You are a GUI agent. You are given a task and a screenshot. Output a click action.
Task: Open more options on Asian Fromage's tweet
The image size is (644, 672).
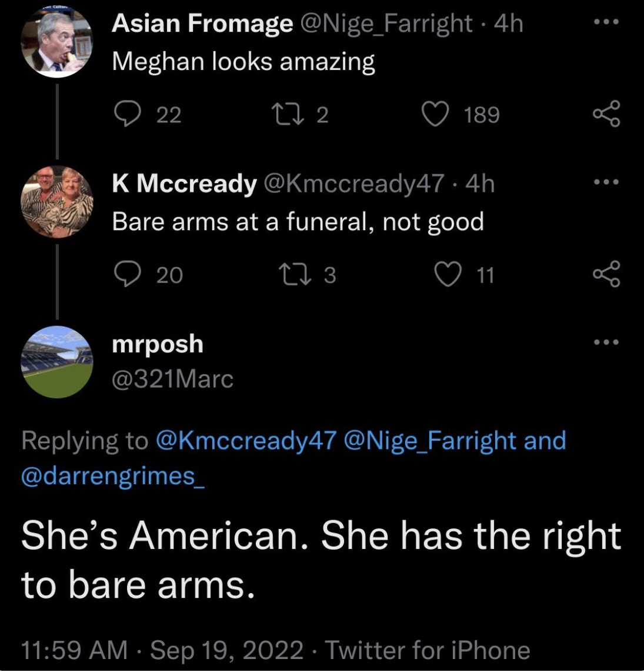click(606, 21)
